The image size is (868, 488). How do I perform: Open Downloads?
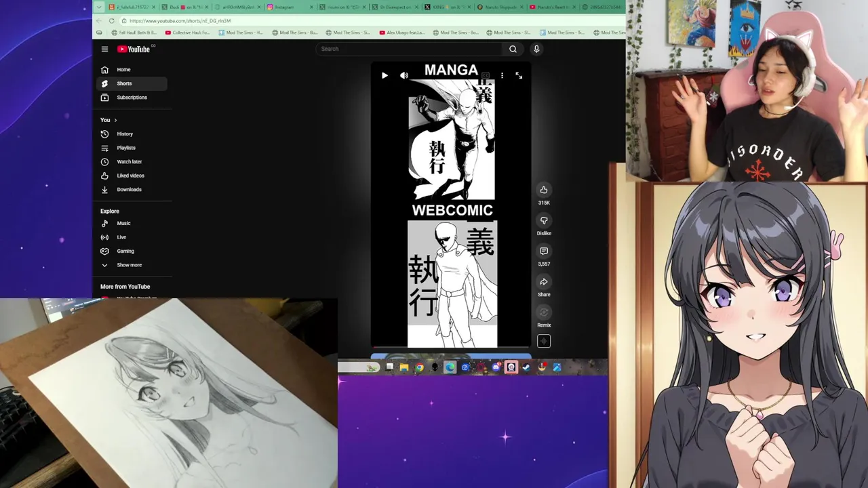coord(132,189)
